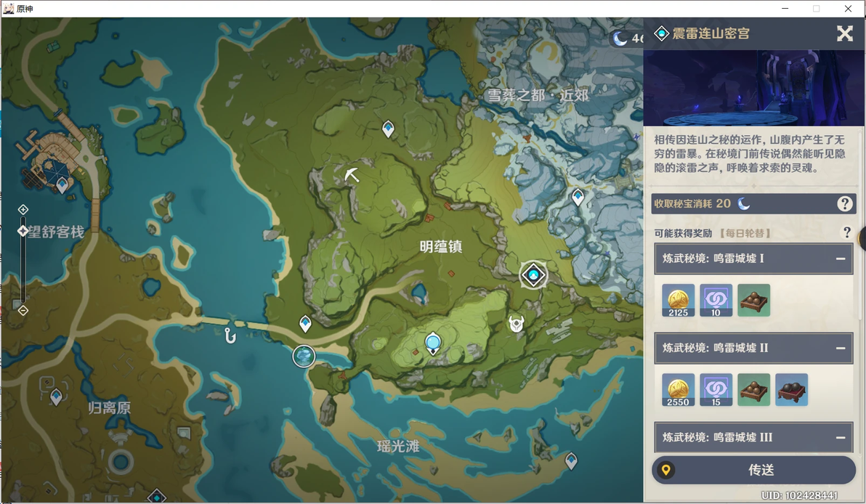Click the map zoom slider handle
The image size is (866, 504).
(23, 231)
